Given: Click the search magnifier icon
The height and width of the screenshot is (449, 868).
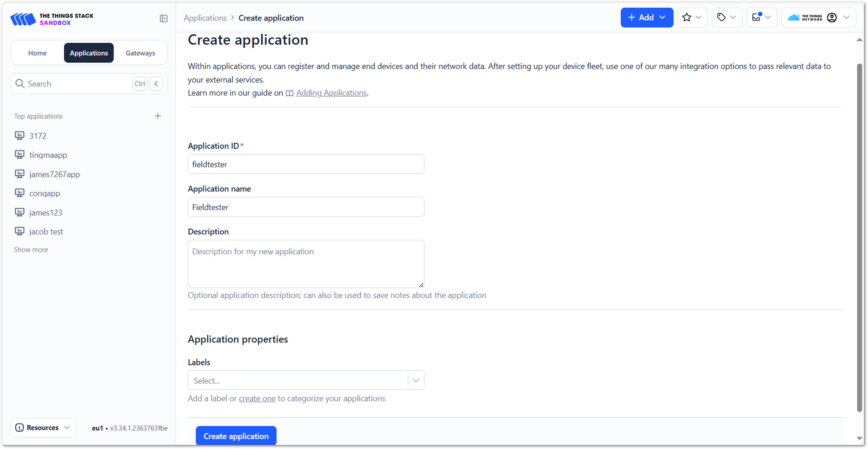Looking at the screenshot, I should point(20,83).
